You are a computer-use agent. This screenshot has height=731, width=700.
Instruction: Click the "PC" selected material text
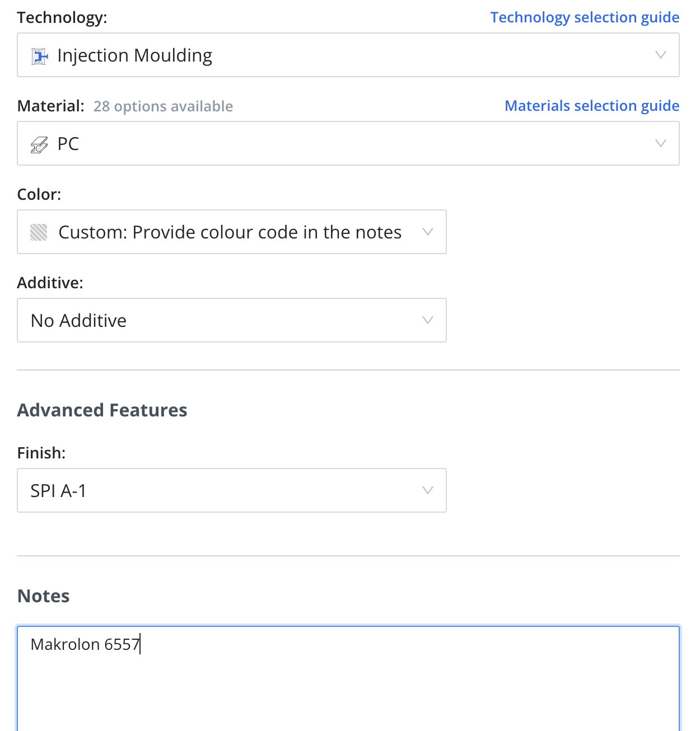tap(68, 144)
